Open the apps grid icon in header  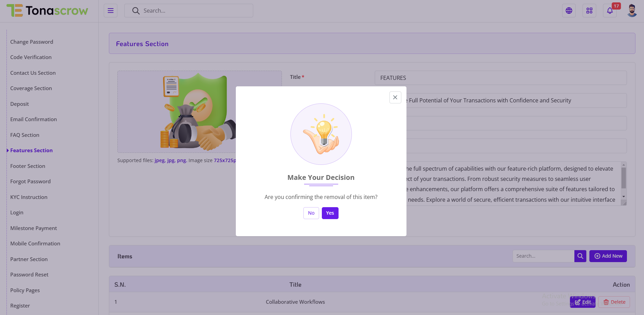[589, 11]
